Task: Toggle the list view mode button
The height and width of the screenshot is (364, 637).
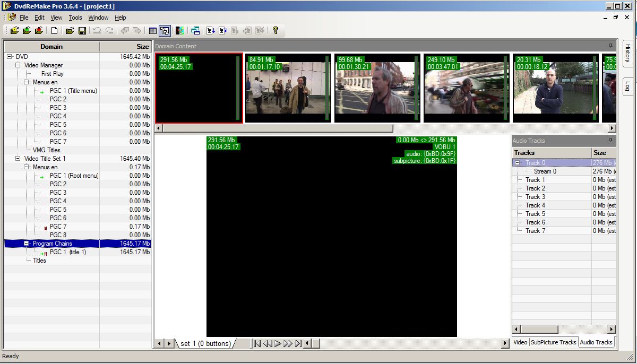Action: (153, 31)
